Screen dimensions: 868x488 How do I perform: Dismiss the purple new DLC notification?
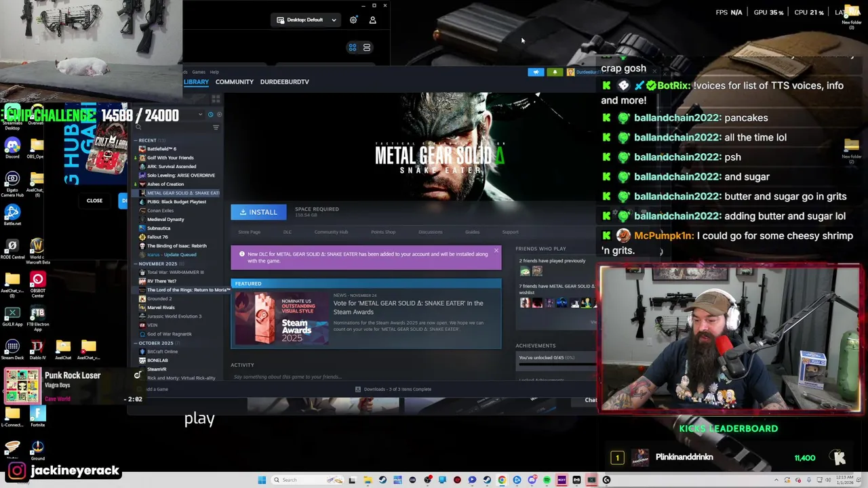click(x=496, y=251)
